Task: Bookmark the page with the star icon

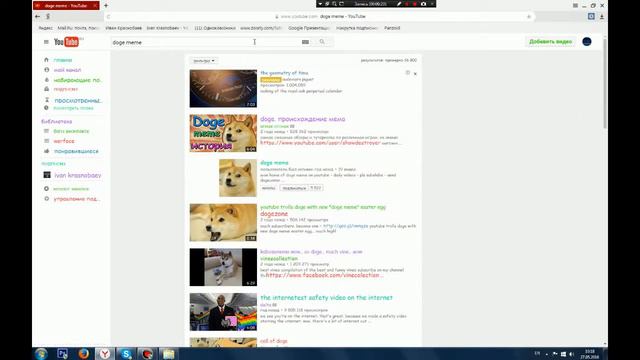Action: 529,16
